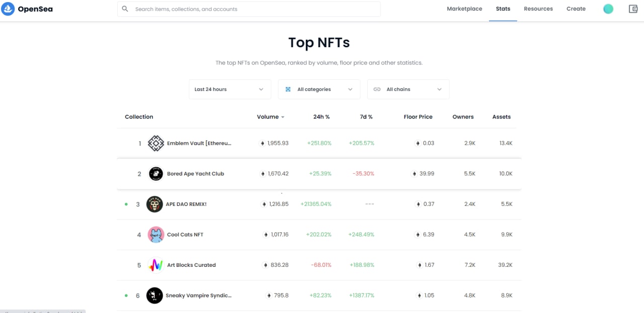Image resolution: width=644 pixels, height=313 pixels.
Task: Click the -35.30% value
Action: [x=363, y=174]
